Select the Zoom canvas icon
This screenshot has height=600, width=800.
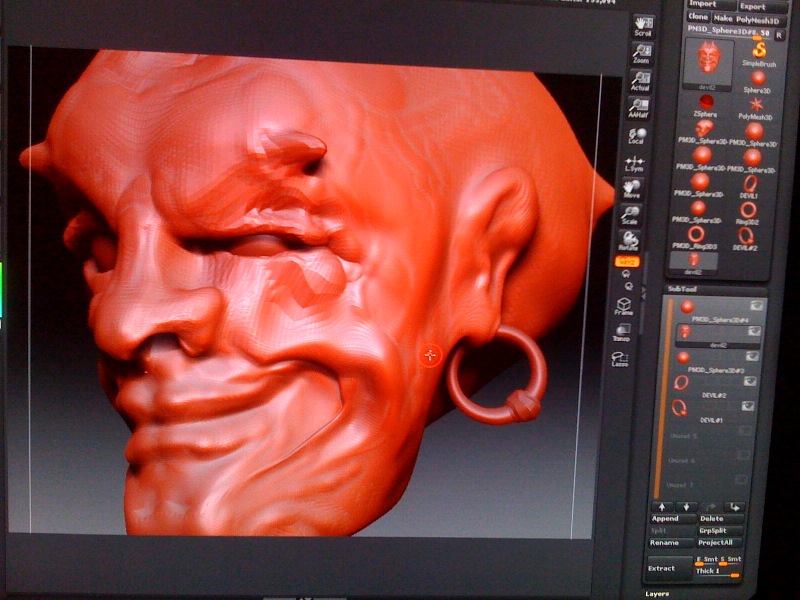641,54
